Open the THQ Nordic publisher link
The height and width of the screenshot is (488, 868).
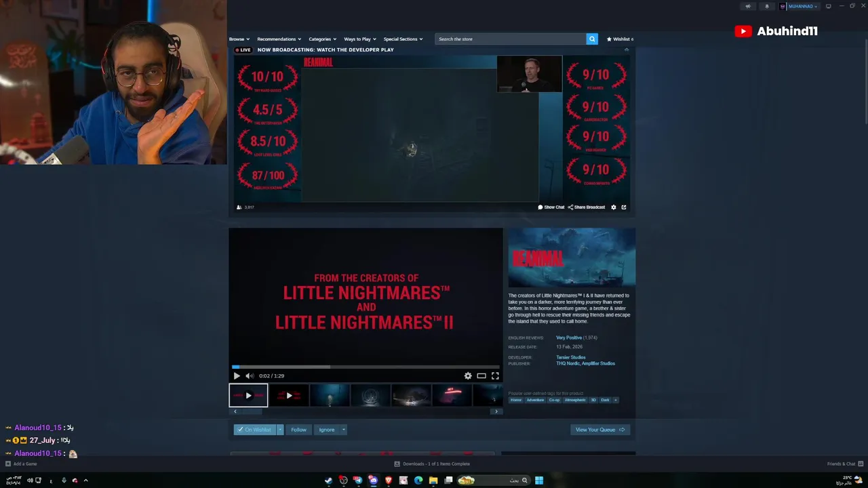(x=568, y=363)
